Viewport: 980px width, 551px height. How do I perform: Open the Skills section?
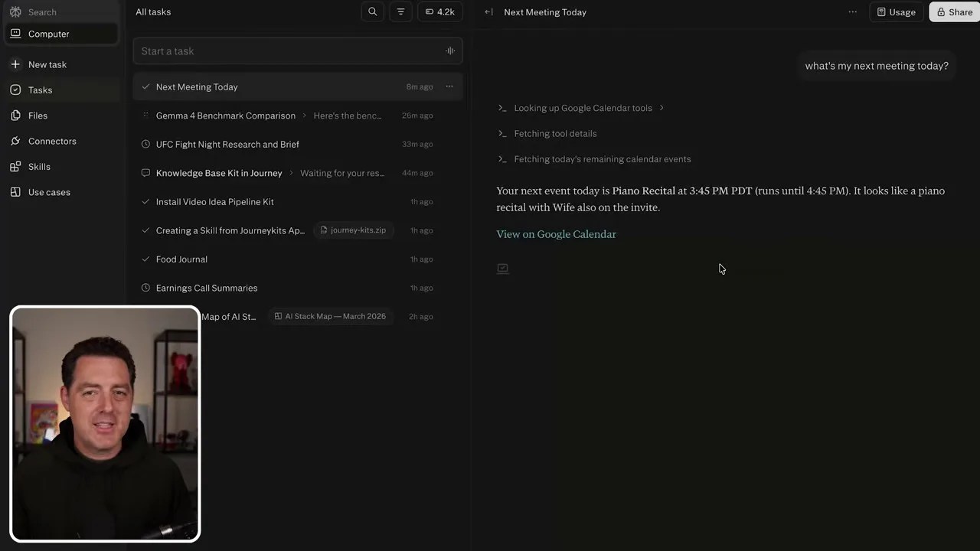(x=61, y=167)
